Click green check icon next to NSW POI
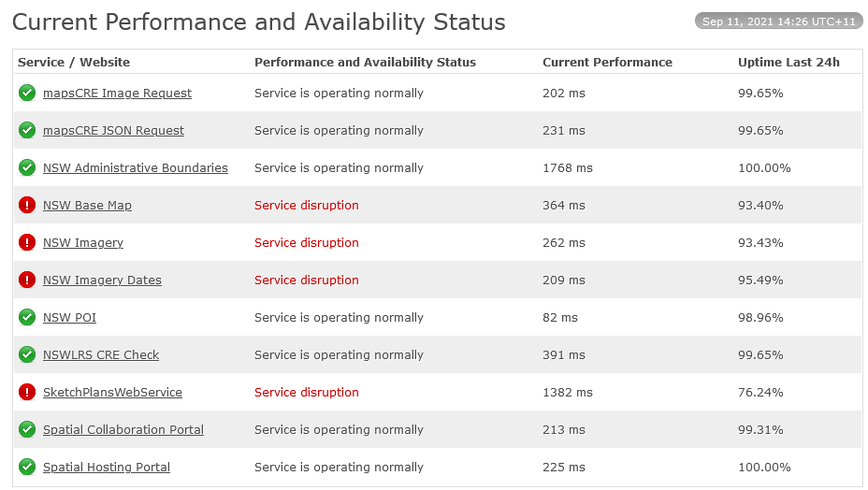Image resolution: width=868 pixels, height=490 pixels. click(26, 317)
